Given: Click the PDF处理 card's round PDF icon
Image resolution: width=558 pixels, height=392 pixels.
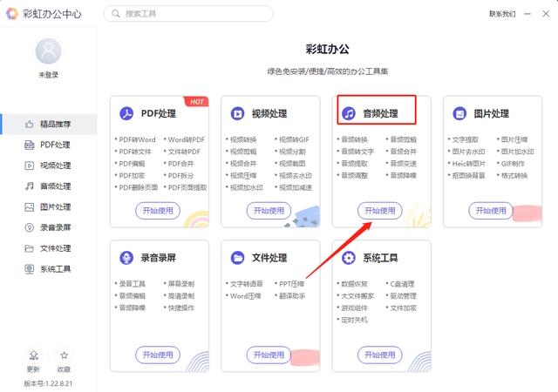Looking at the screenshot, I should click(126, 113).
